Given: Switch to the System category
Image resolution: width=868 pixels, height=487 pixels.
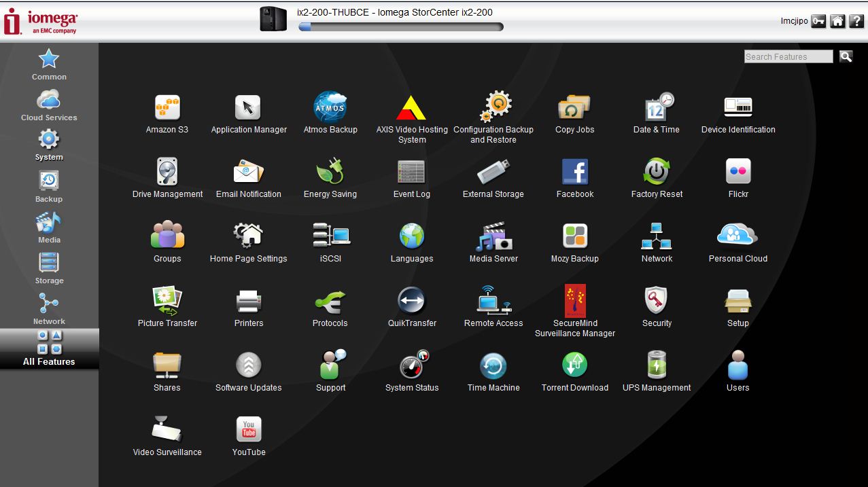Looking at the screenshot, I should [x=49, y=145].
